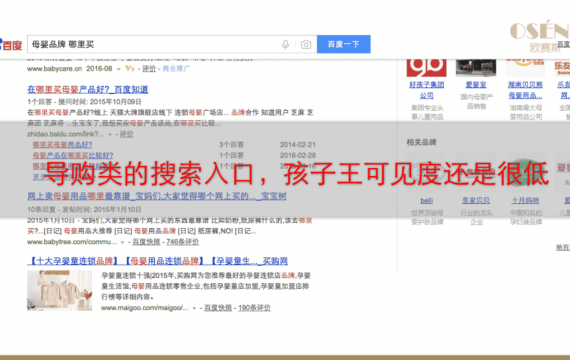Image resolution: width=570 pixels, height=360 pixels.
Task: Open the dropdown arrow beside www.maigoo.com
Action: click(194, 308)
